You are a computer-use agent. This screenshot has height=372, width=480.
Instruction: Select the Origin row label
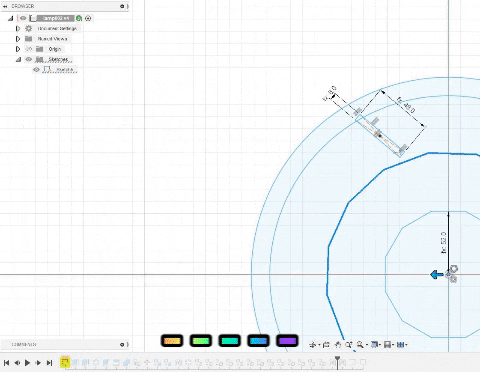[55, 49]
